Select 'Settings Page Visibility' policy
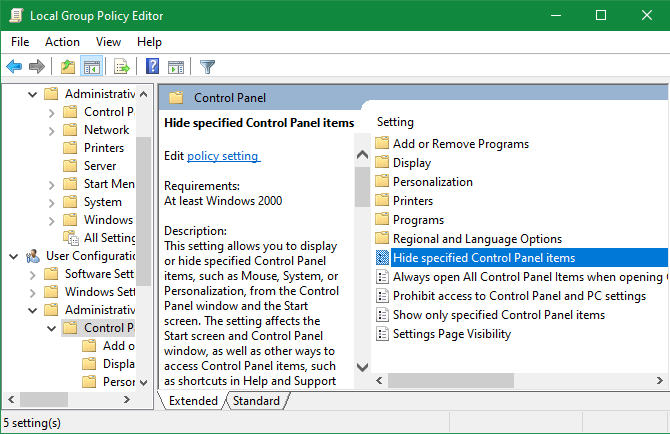The image size is (670, 434). click(454, 334)
